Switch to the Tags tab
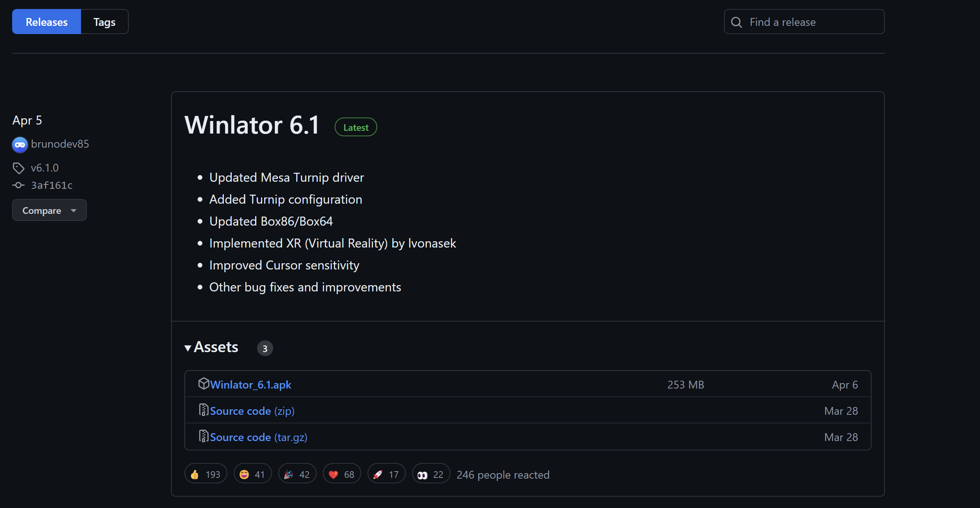Viewport: 980px width, 508px height. [104, 22]
